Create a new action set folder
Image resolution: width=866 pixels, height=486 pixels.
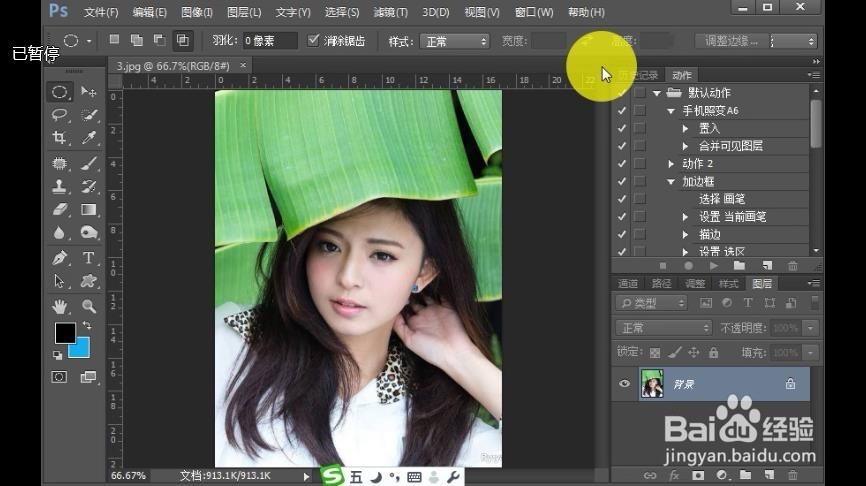(739, 266)
